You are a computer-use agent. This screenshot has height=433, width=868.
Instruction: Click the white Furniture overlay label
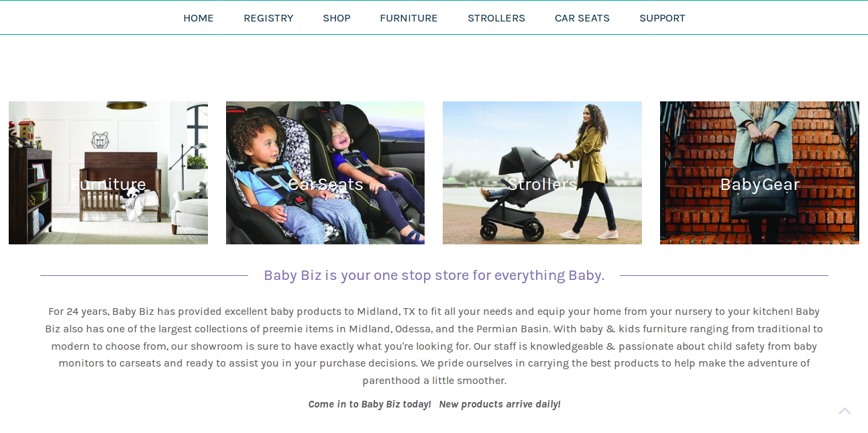(x=108, y=185)
